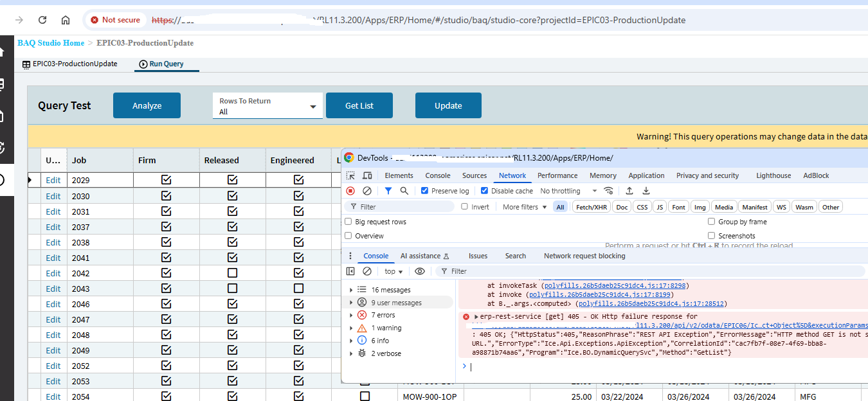Expand the 6 info group

click(x=351, y=341)
